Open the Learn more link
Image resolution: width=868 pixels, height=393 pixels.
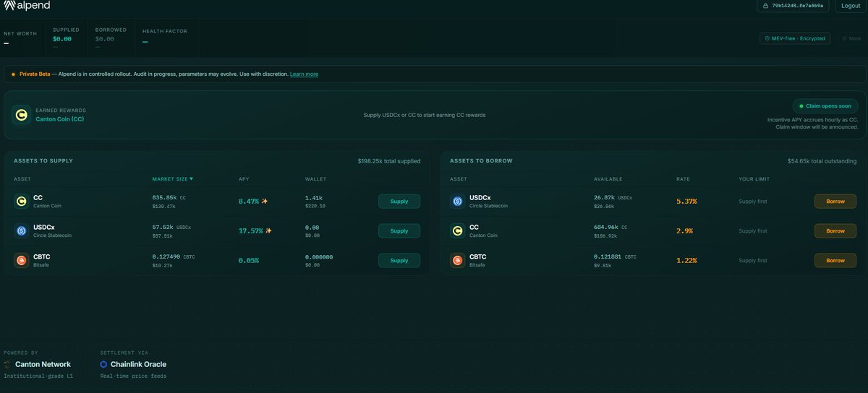(304, 74)
